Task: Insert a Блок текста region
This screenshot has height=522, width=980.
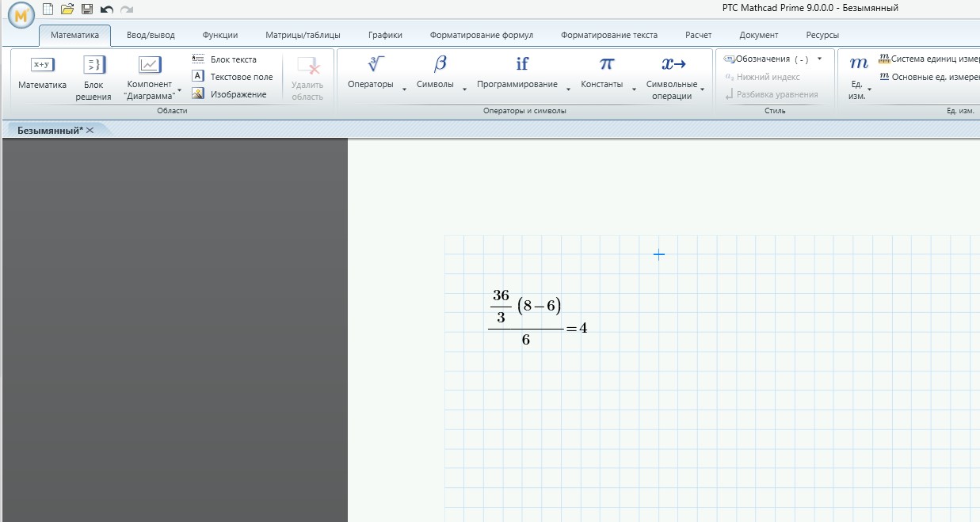Action: pyautogui.click(x=225, y=59)
